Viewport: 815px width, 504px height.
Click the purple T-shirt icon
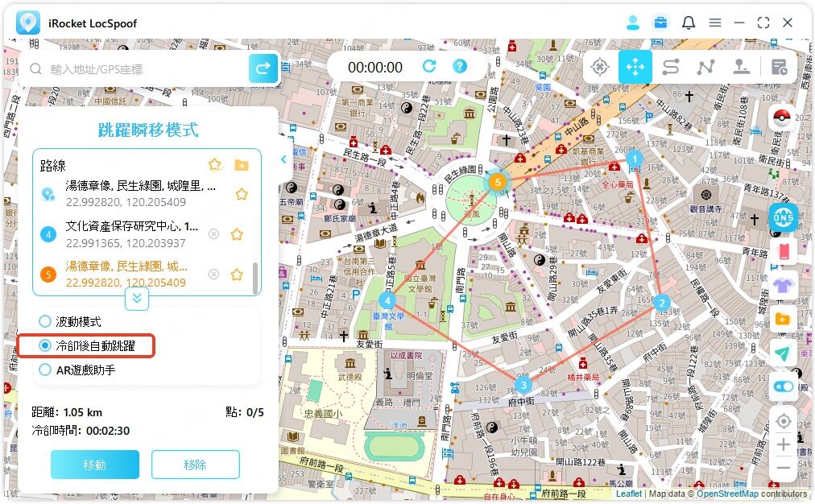point(783,285)
